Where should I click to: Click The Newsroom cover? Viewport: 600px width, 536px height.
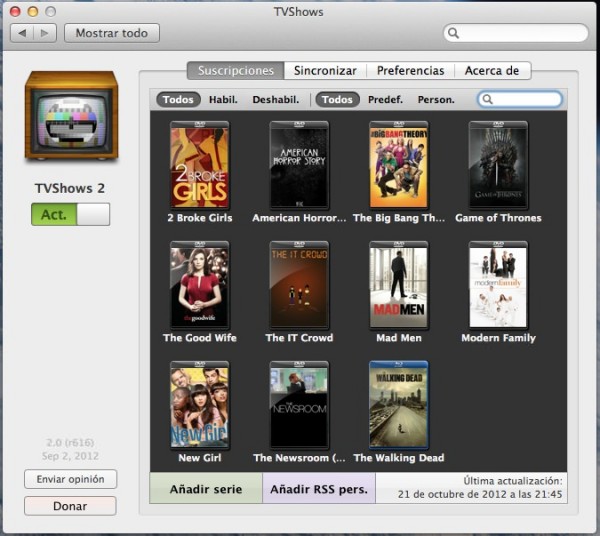(x=299, y=405)
